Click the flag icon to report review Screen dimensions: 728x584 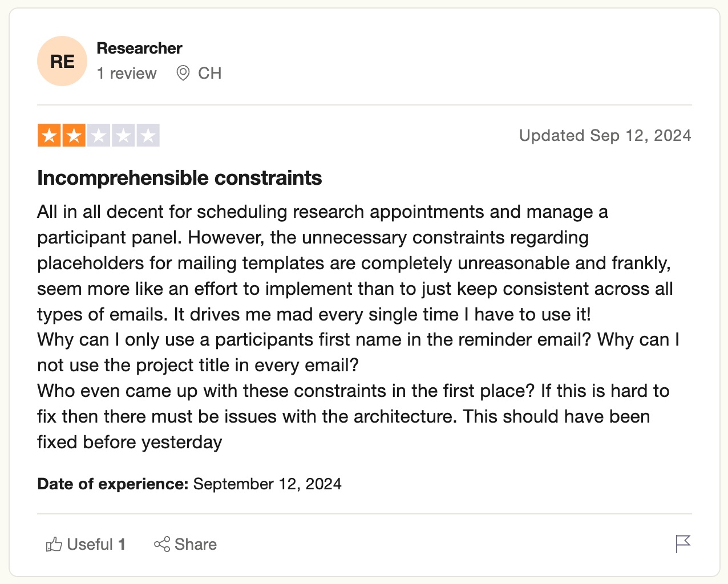tap(682, 545)
